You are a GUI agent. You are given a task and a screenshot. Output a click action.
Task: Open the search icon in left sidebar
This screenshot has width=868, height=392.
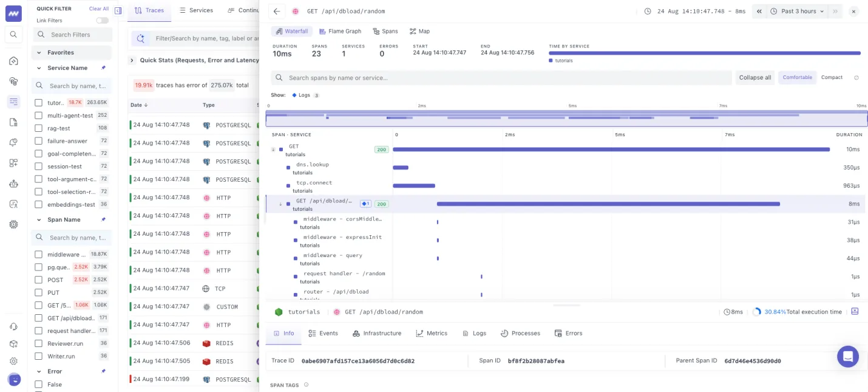pos(13,35)
